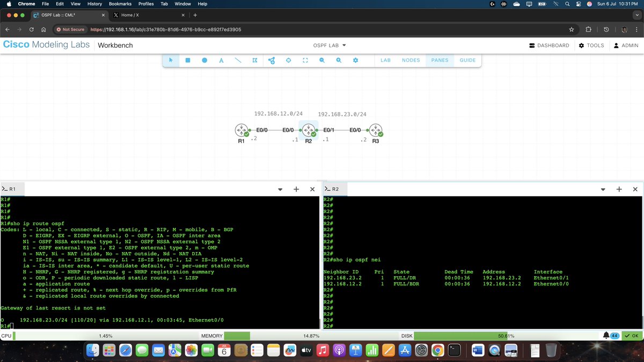Toggle the NODES panel button
Screen dimensions: 644x362
(411, 61)
